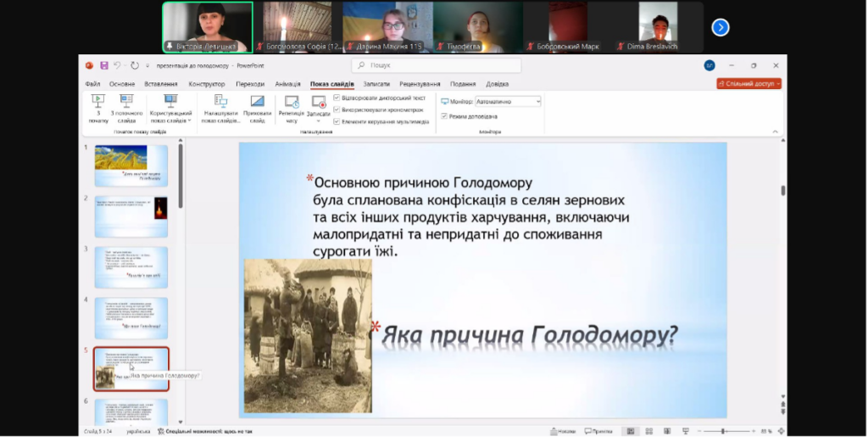Viewport: 868px width, 437px height.
Task: Click the heading 'Яка причина Голодомору?'
Action: click(530, 335)
